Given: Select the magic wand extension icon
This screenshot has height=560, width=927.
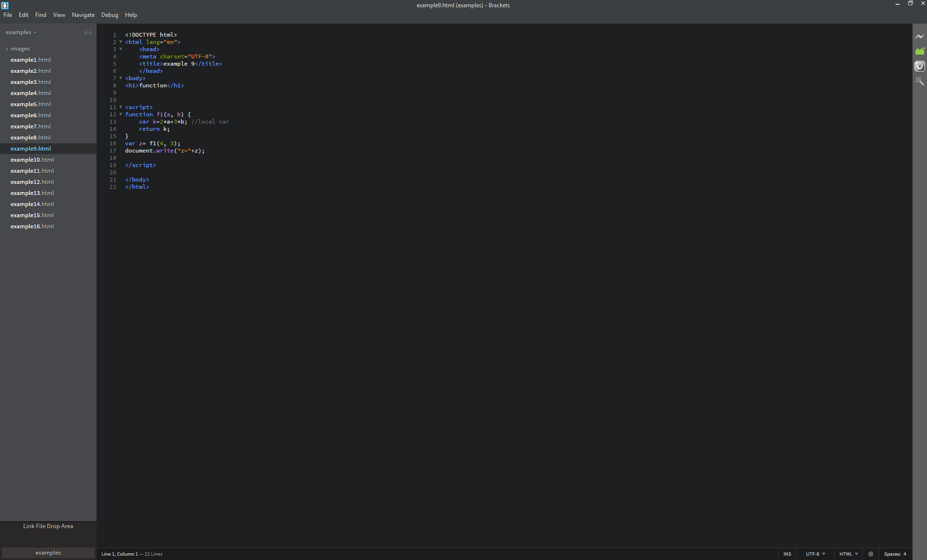Looking at the screenshot, I should (920, 82).
